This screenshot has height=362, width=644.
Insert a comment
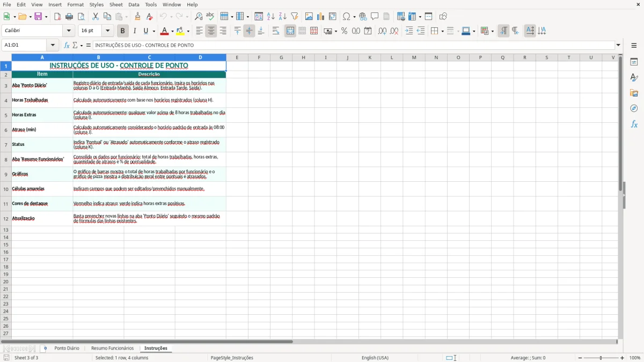tap(375, 17)
